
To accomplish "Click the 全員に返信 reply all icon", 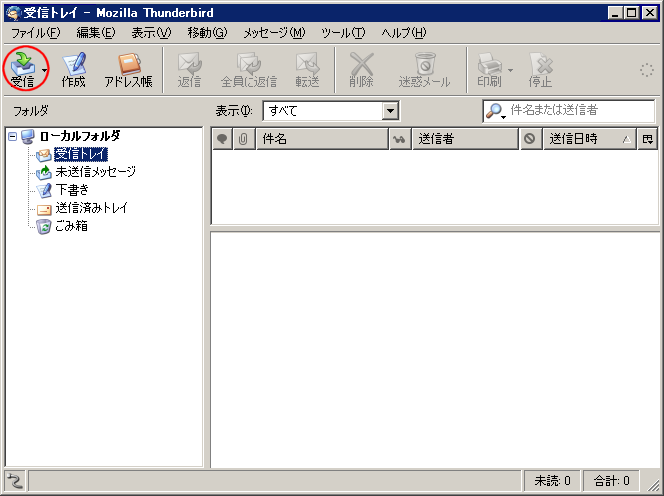I will tap(249, 70).
